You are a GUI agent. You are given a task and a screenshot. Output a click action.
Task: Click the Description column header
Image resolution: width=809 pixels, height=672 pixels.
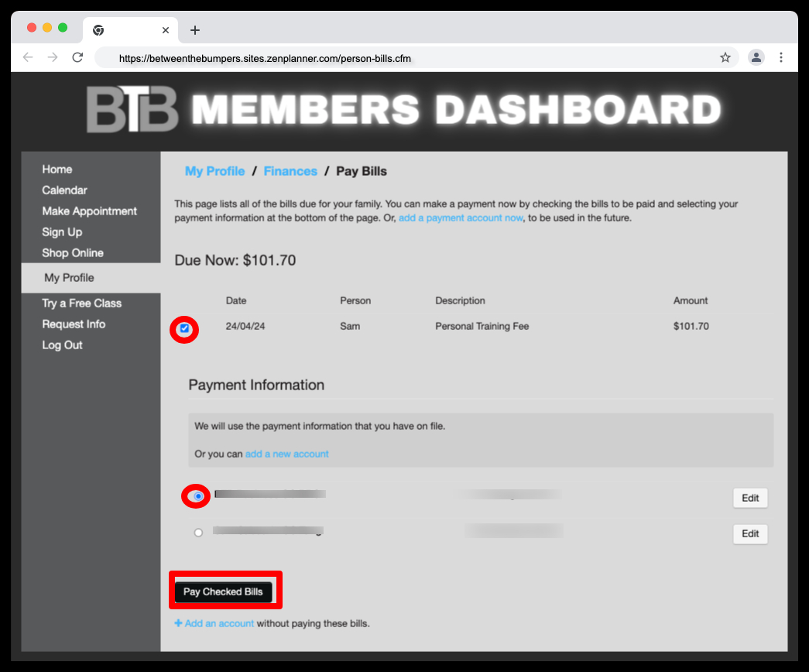tap(460, 300)
